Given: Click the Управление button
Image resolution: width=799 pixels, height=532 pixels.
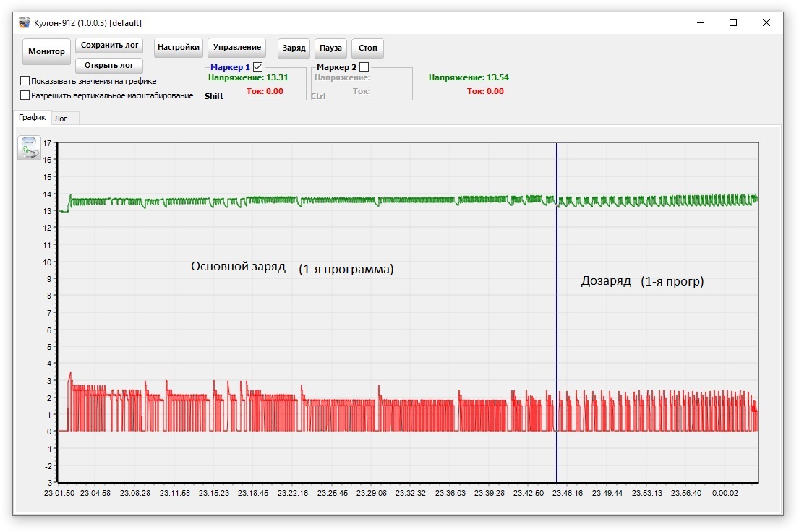Looking at the screenshot, I should [236, 48].
